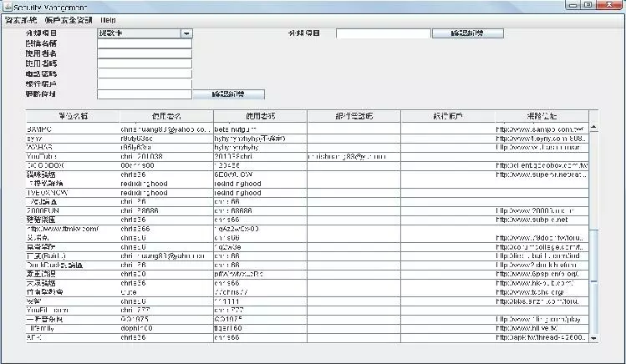Click the chris_201038 username cell
The image size is (626, 364).
pyautogui.click(x=166, y=157)
